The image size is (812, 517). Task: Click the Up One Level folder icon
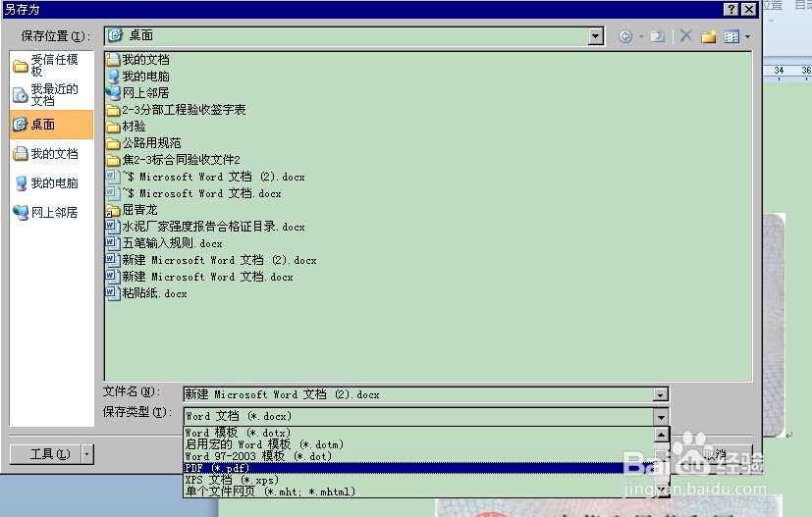[x=658, y=36]
